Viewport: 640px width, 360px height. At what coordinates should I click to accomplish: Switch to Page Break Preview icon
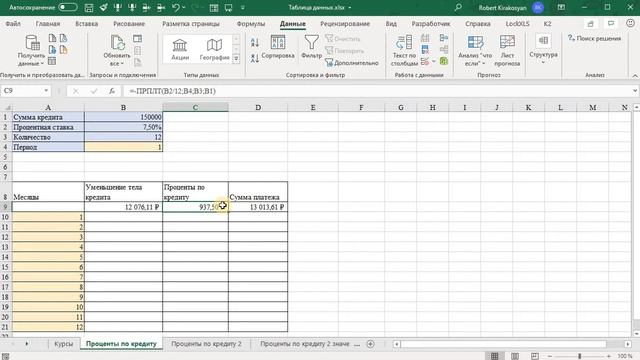[535, 356]
